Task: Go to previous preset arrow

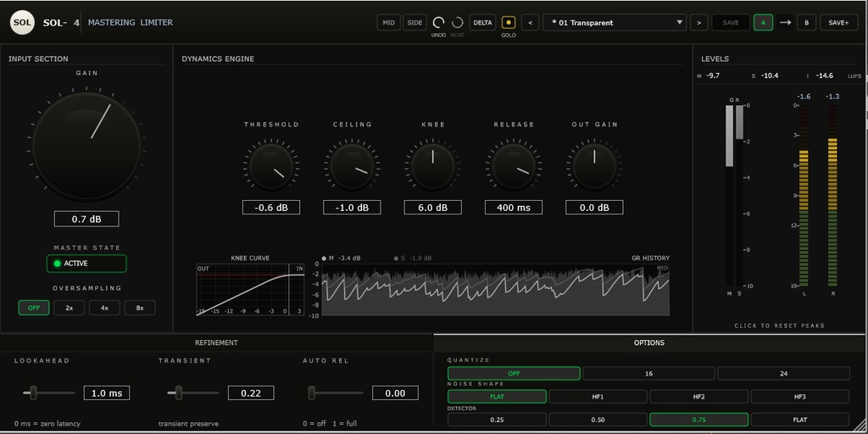Action: coord(531,23)
